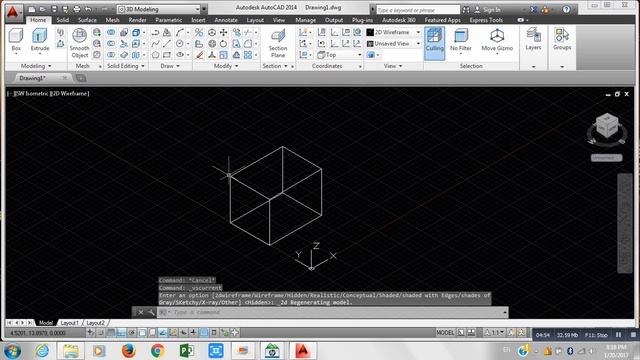Click the command line customize wrench icon
This screenshot has width=640, height=360.
point(151,312)
